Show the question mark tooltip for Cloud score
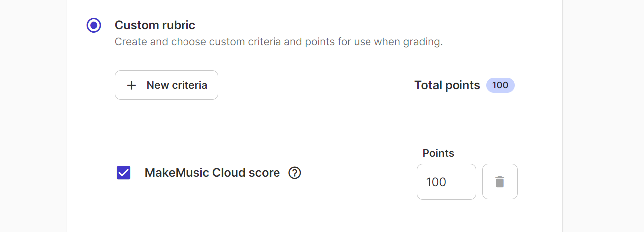 (x=295, y=173)
